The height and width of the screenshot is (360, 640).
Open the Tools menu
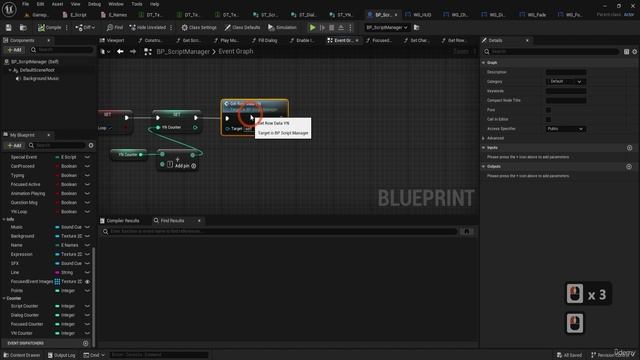pyautogui.click(x=137, y=4)
